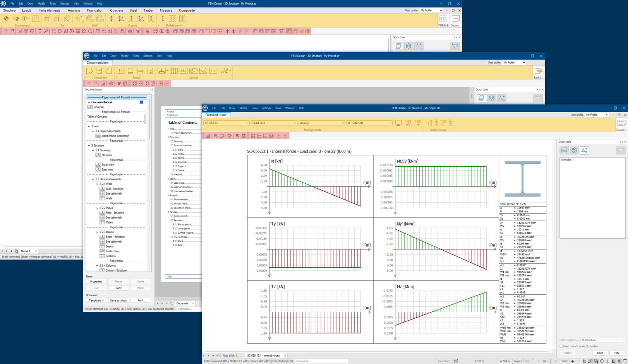This screenshot has width=628, height=364.
Task: Open the Concrete ribbon tab
Action: tap(117, 10)
